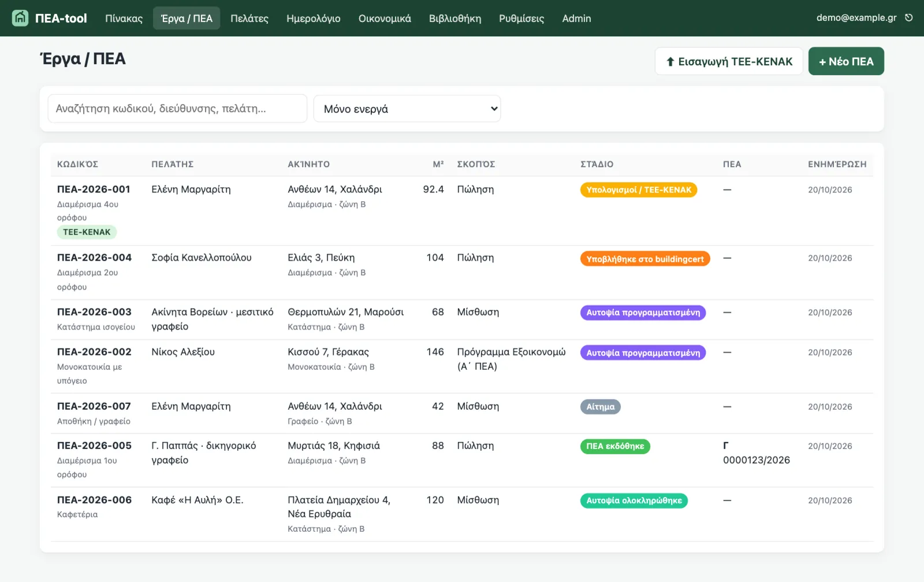Viewport: 924px width, 582px height.
Task: Open project ΠΕΑ-2026-001
Action: (x=94, y=190)
